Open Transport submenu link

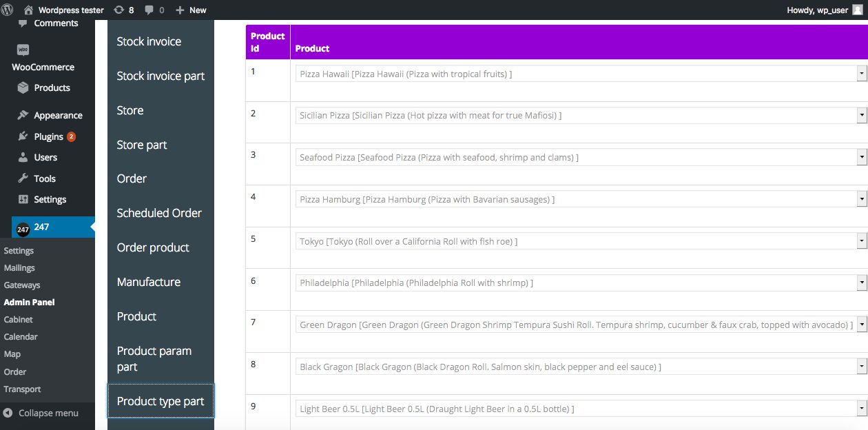(x=22, y=389)
